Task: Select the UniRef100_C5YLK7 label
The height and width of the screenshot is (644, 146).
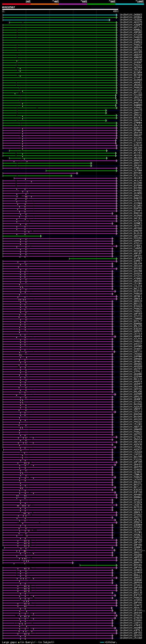Action: [131, 70]
